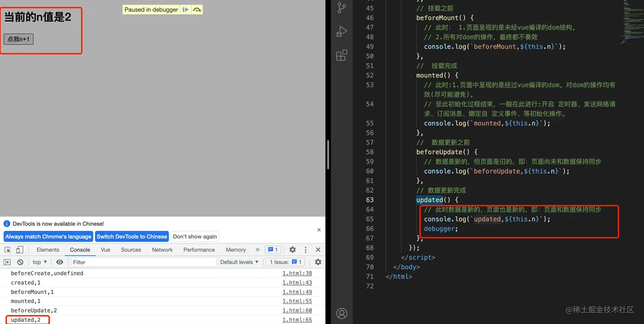This screenshot has width=644, height=324.
Task: Expand more DevTools tabs chevron
Action: click(257, 250)
